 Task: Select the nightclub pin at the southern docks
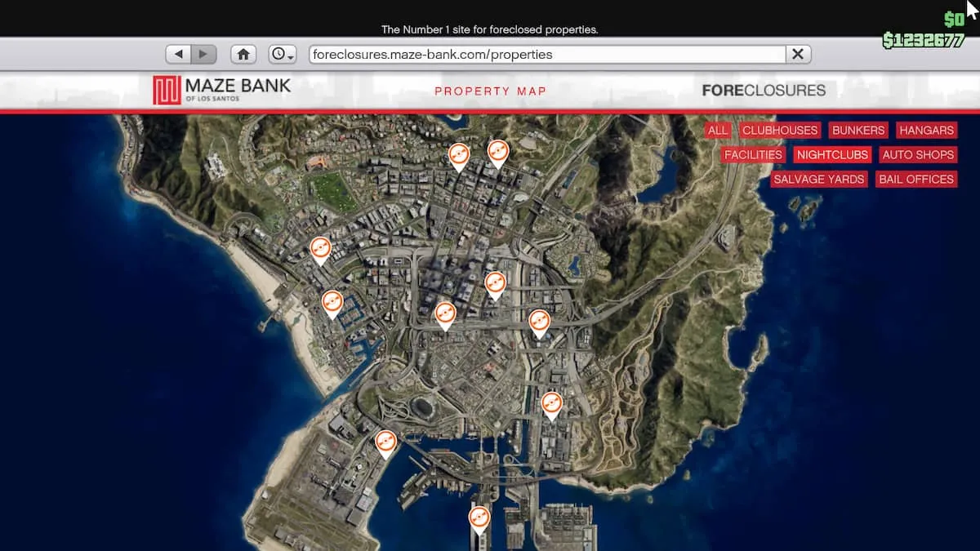pos(479,519)
